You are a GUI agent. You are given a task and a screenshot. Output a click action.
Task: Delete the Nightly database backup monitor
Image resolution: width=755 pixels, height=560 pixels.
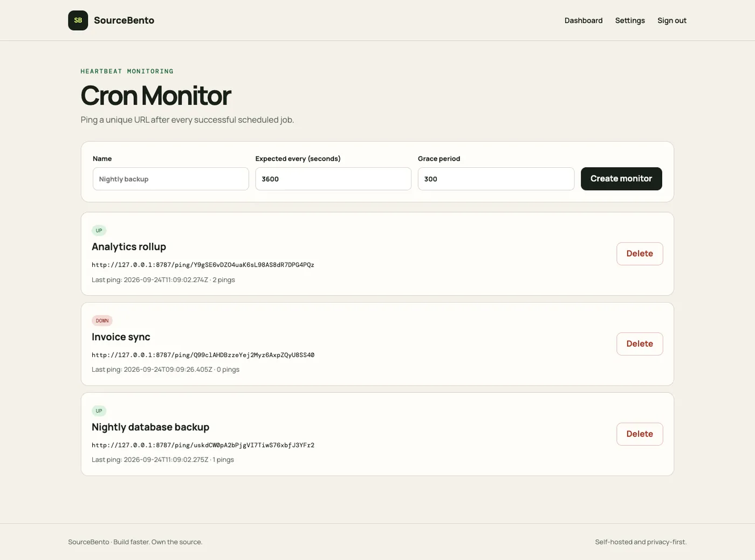coord(640,434)
